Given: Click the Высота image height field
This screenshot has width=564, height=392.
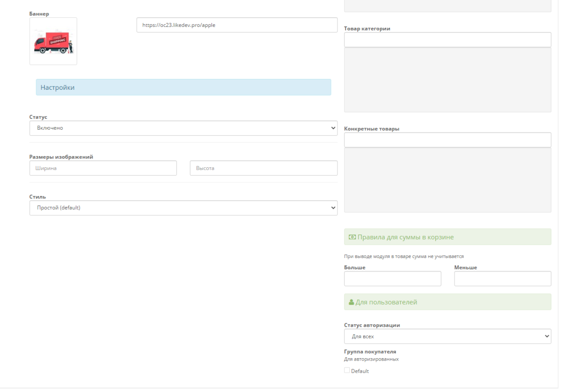Looking at the screenshot, I should pos(264,168).
